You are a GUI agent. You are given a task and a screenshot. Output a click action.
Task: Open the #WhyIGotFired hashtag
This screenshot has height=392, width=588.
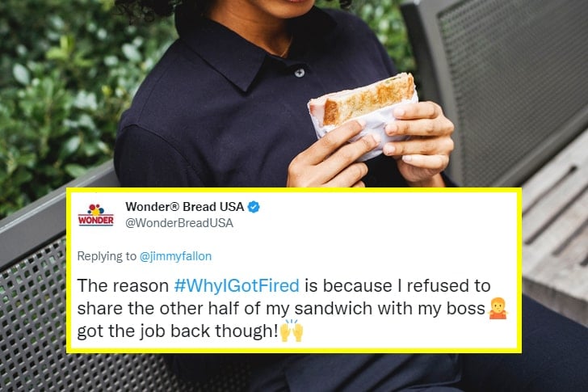237,285
